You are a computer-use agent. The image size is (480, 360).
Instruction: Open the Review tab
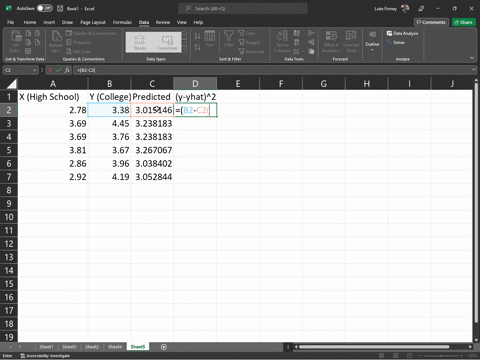click(163, 22)
